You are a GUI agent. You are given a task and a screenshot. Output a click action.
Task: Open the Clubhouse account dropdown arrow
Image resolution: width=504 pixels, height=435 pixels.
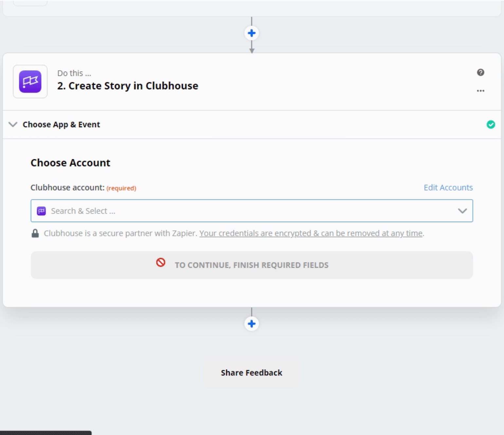pos(462,211)
